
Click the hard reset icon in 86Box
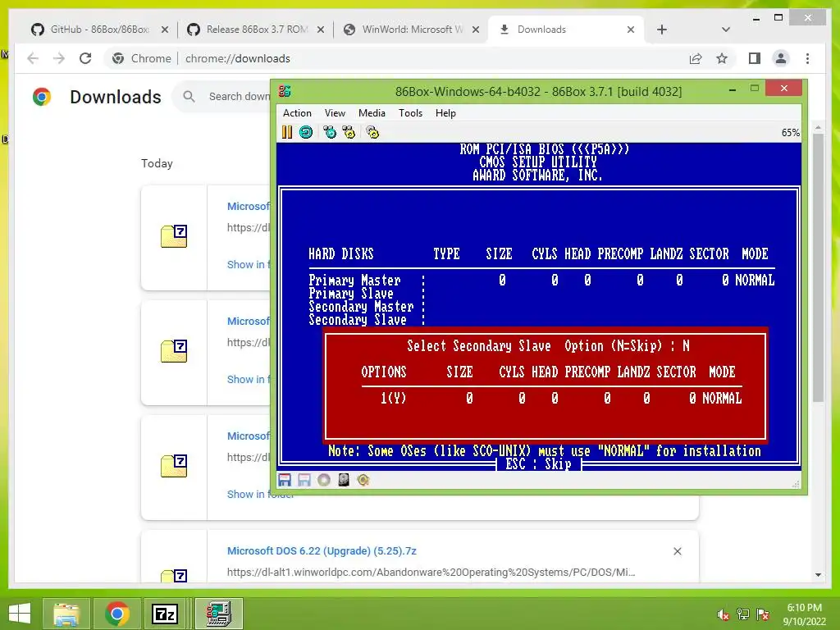pyautogui.click(x=306, y=132)
